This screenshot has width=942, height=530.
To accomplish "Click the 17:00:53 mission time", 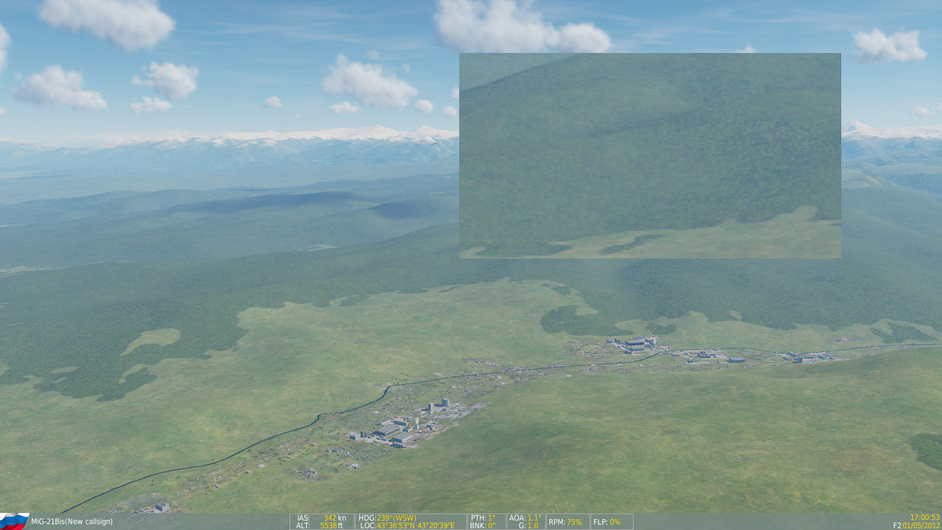I will click(x=925, y=517).
